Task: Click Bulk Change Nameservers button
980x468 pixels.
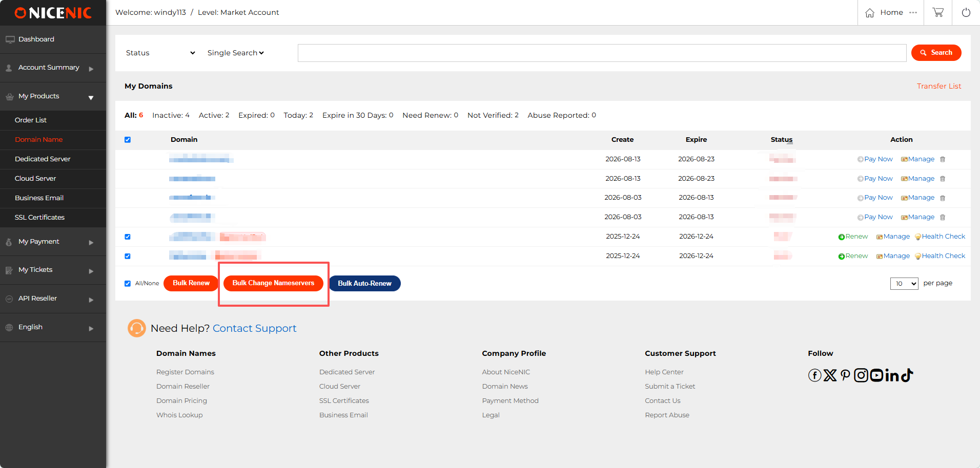Action: coord(273,283)
